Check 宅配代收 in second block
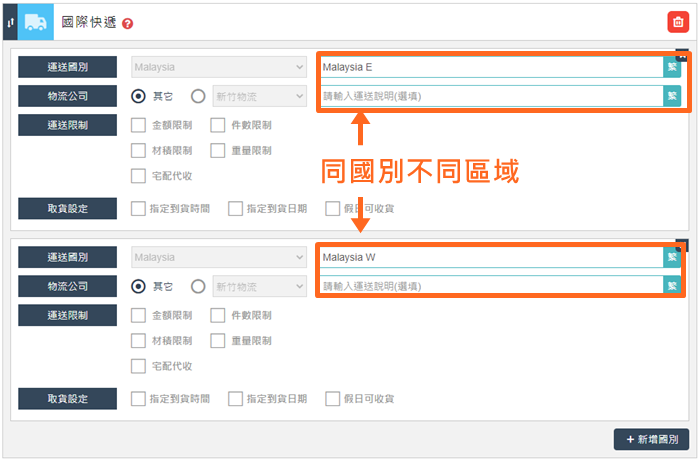Viewport: 700px width, 461px height. [138, 366]
